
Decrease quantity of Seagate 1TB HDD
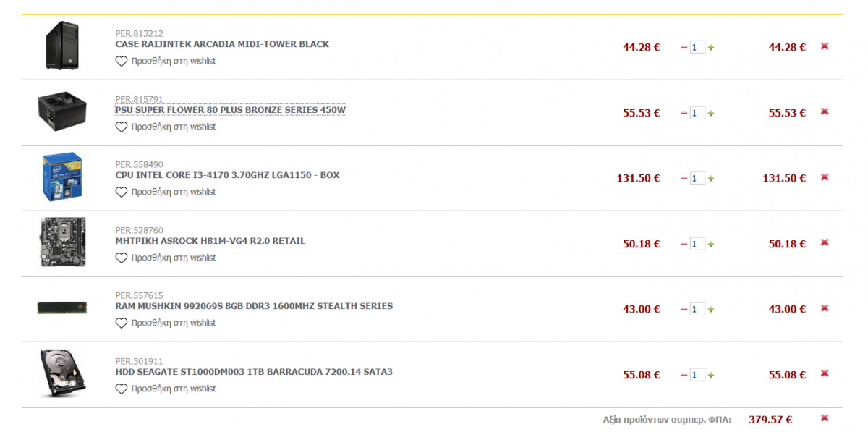pos(684,376)
